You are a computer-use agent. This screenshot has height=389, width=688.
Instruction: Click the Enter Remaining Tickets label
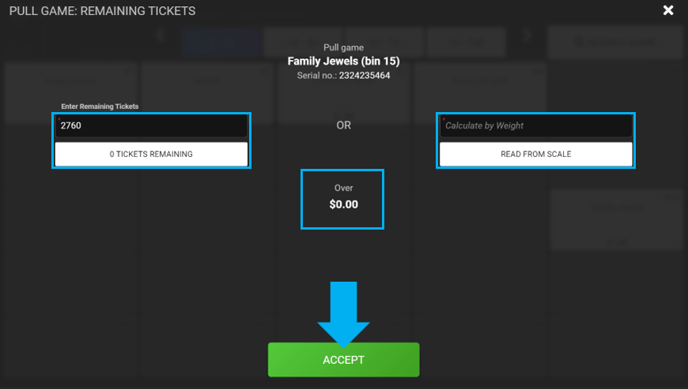coord(100,106)
